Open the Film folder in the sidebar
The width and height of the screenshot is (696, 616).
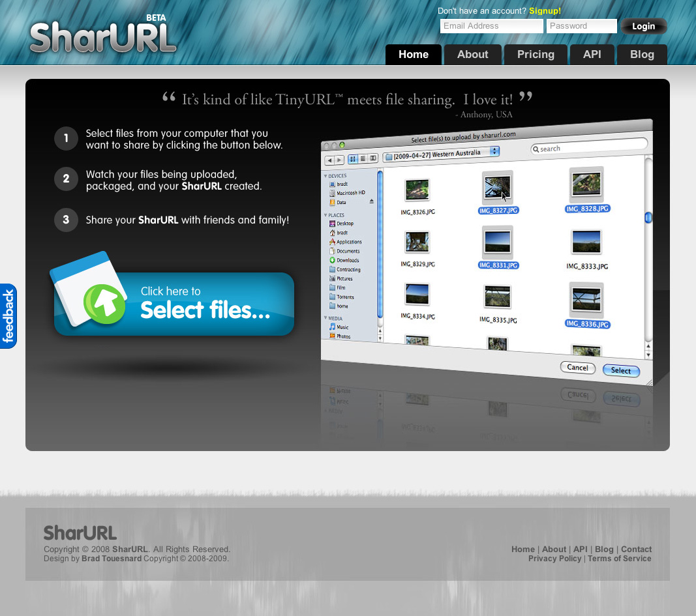click(x=337, y=287)
